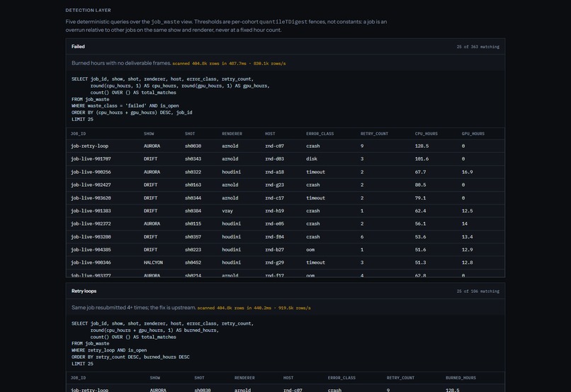Click the job-live-902372 cell
Image resolution: width=571 pixels, height=392 pixels.
(91, 224)
